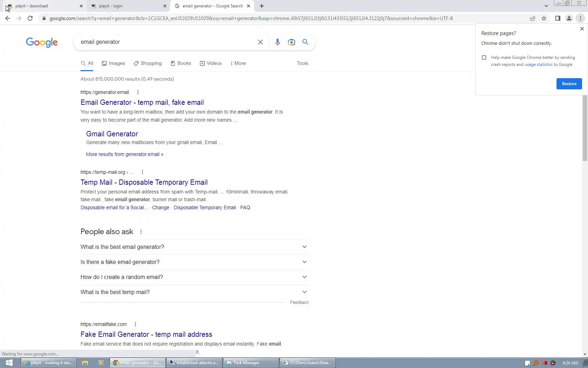Share this page from address bar
The width and height of the screenshot is (588, 368).
(x=533, y=18)
